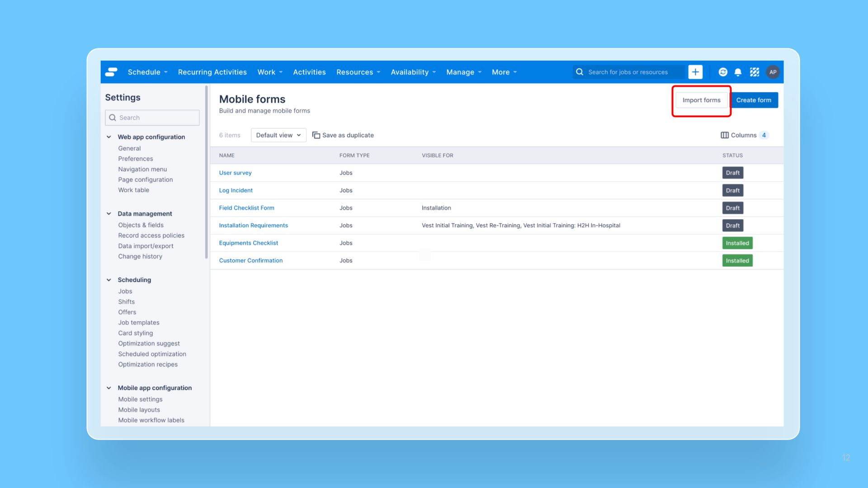Click the magnifier icon in top search bar
Screen dimensions: 868x488
point(580,72)
